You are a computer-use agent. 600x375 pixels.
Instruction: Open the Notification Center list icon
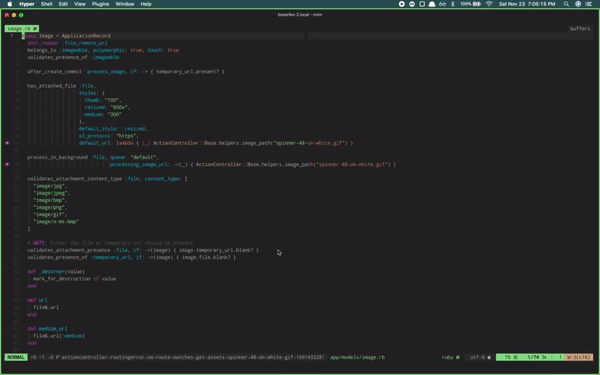589,4
